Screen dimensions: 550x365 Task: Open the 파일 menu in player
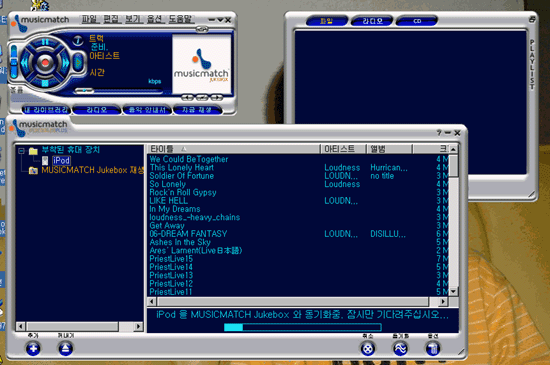point(89,19)
